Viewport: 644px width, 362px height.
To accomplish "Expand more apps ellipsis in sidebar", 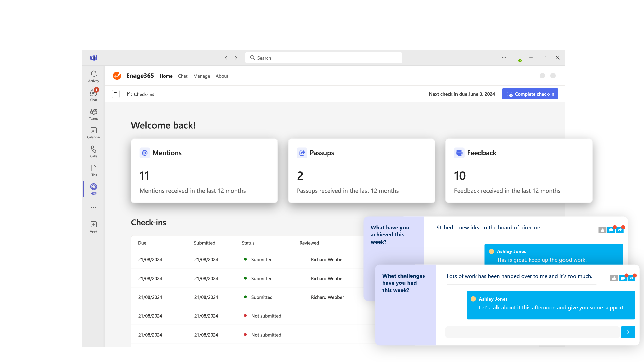I will [93, 208].
